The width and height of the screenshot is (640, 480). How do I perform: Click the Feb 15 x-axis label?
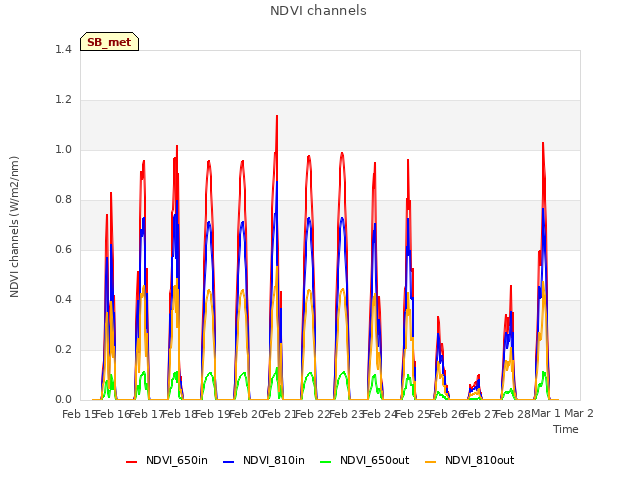tap(79, 414)
